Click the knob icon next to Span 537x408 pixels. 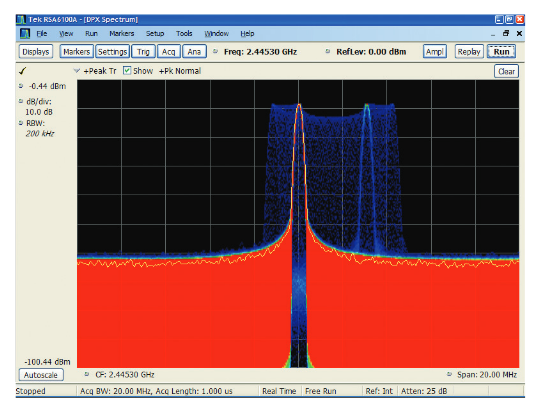coord(449,374)
